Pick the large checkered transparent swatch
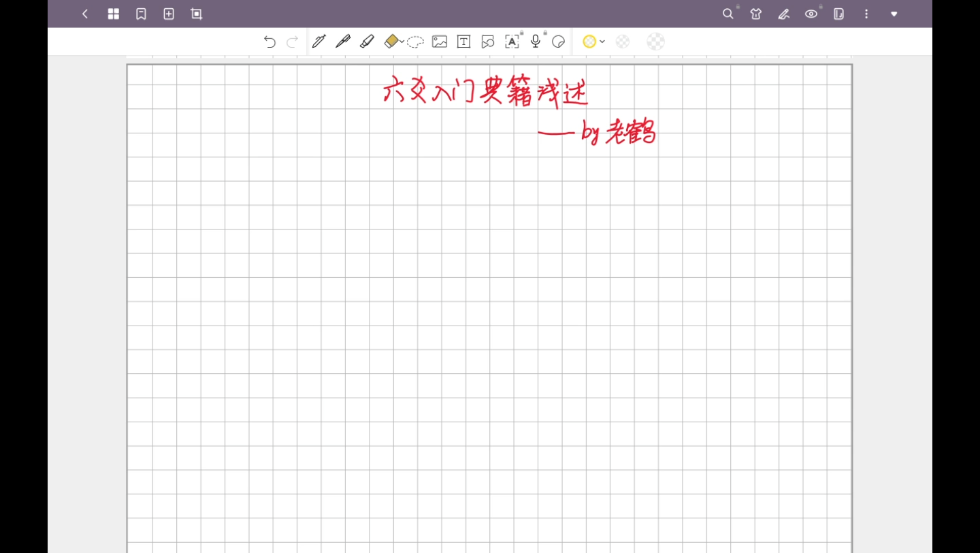The width and height of the screenshot is (980, 553). pyautogui.click(x=655, y=42)
